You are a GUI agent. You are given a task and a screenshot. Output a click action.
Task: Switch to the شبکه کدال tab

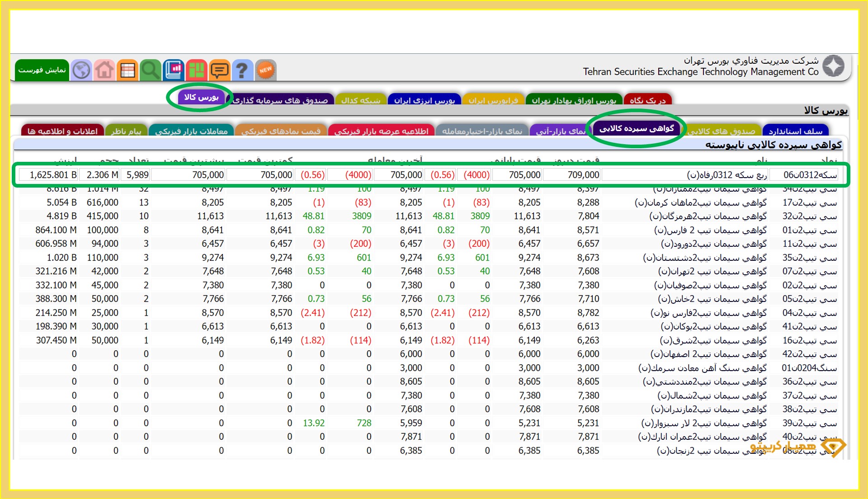[361, 100]
